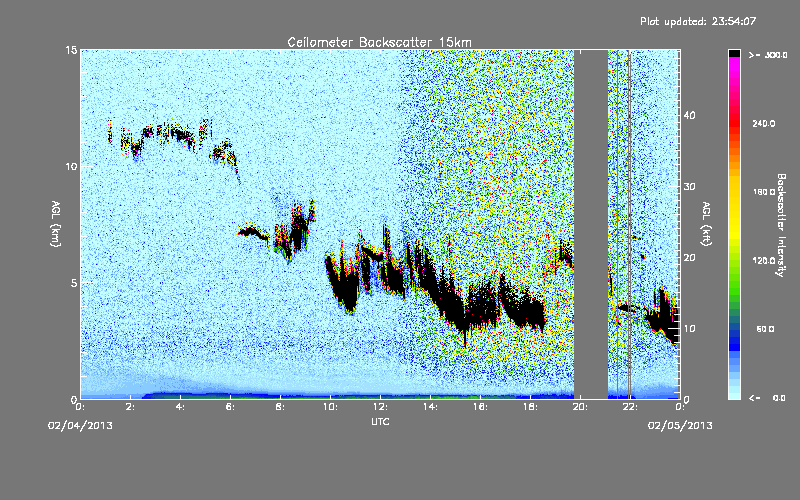800x500 pixels.
Task: Click the 30 kft tick label on right axis
Action: pos(689,187)
